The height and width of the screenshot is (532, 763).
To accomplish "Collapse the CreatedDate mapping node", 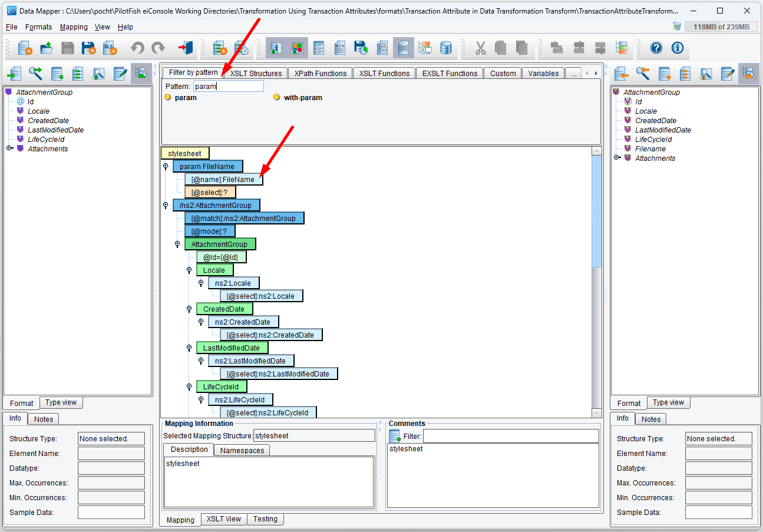I will tap(189, 309).
